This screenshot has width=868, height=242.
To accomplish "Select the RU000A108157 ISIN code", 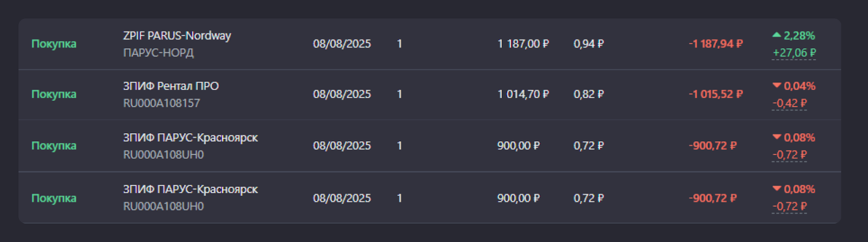I will click(162, 103).
